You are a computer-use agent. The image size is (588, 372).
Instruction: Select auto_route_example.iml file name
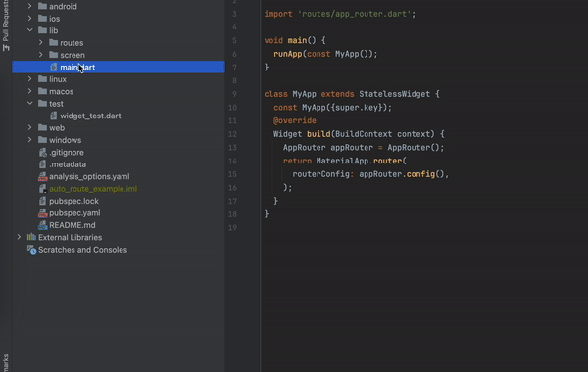[93, 189]
